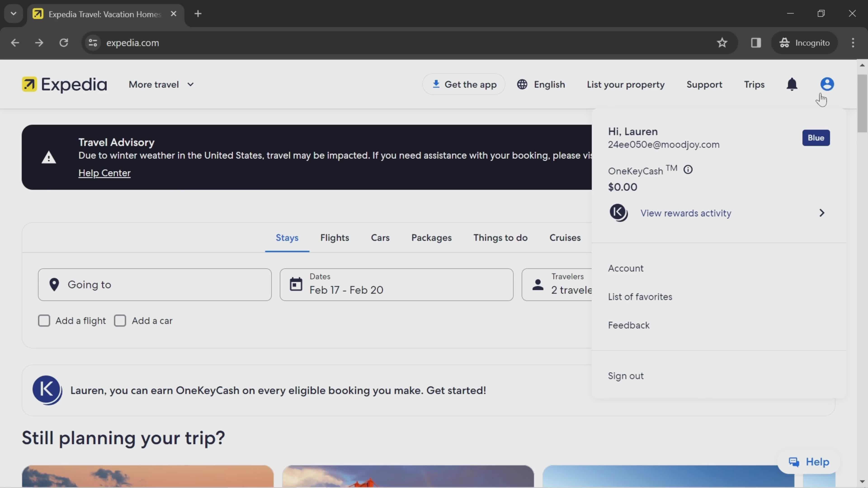The height and width of the screenshot is (488, 868).
Task: Open List your property link
Action: click(x=626, y=84)
